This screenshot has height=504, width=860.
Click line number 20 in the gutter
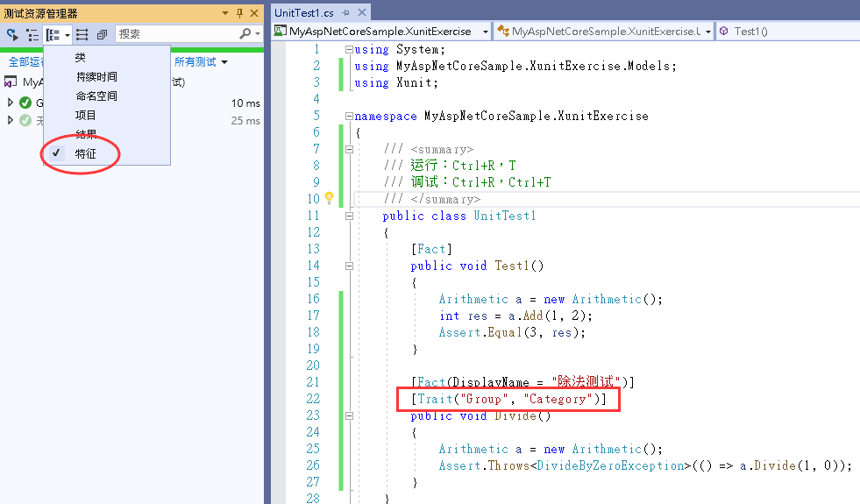[313, 366]
